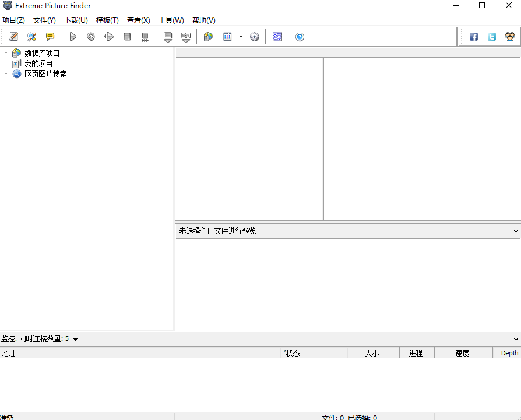Open the 工具(W) menu
The image size is (521, 420).
point(171,20)
